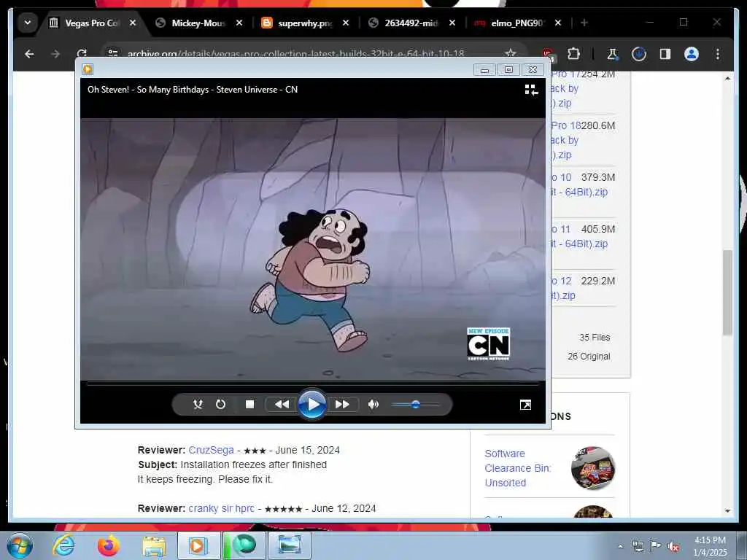Open the Chrome downloads indicator
Viewport: 747px width, 560px height.
[639, 54]
